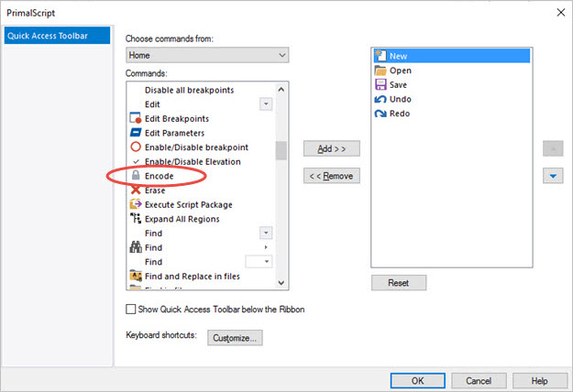Click the Undo arrow icon
The height and width of the screenshot is (392, 573).
pyautogui.click(x=380, y=99)
